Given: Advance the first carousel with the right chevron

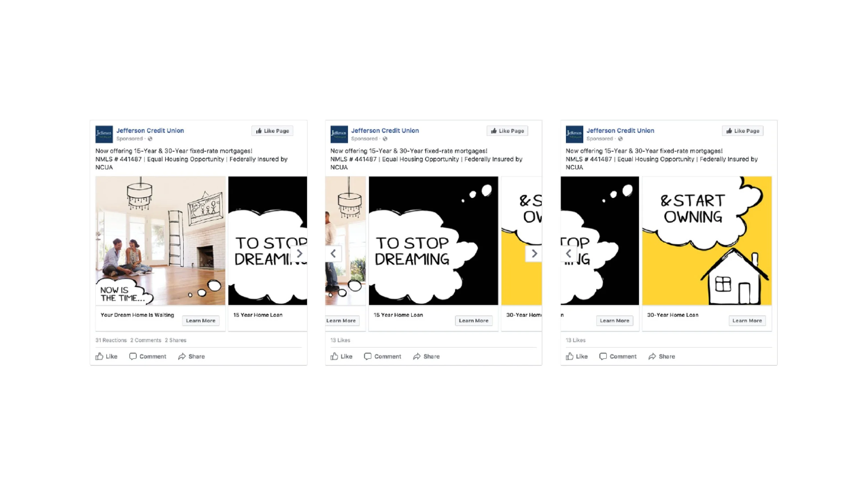Looking at the screenshot, I should click(x=299, y=254).
